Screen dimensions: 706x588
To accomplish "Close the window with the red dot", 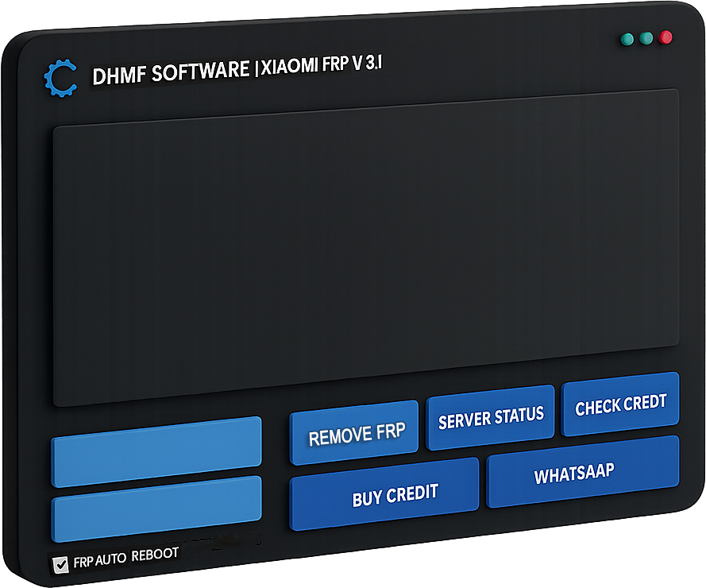I will (x=665, y=37).
